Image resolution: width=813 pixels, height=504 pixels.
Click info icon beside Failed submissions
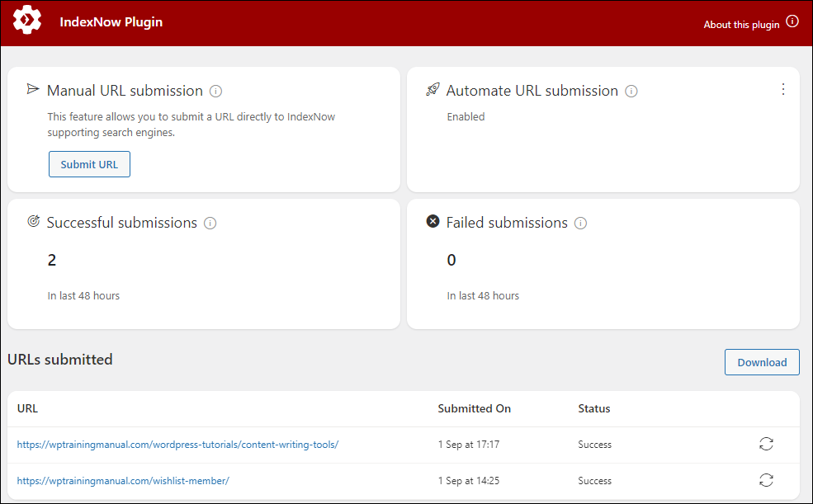(x=581, y=224)
